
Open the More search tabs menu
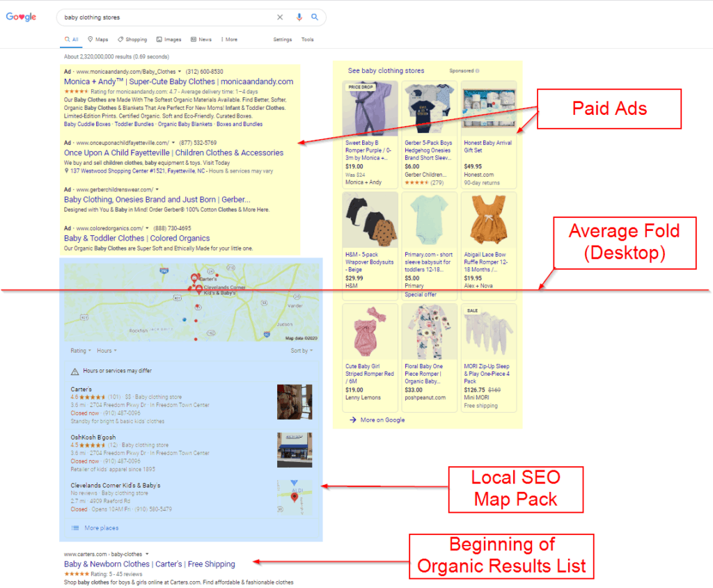[x=229, y=40]
